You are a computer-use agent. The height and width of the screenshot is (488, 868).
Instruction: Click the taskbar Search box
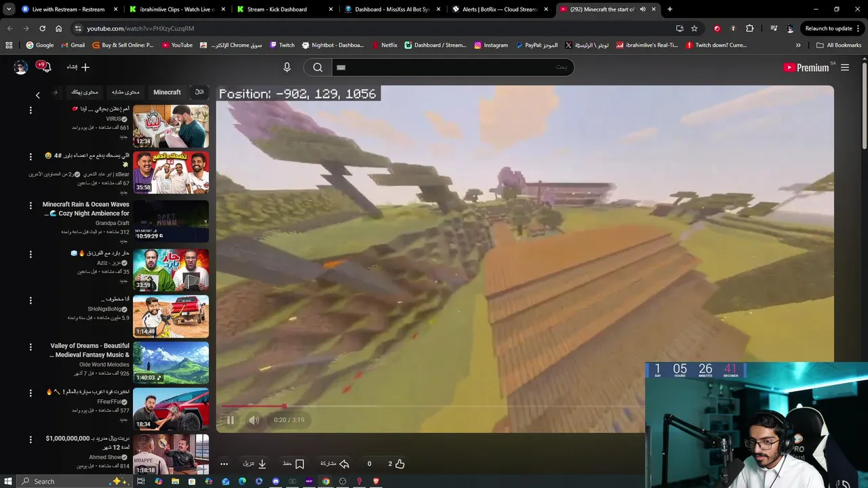tap(75, 481)
